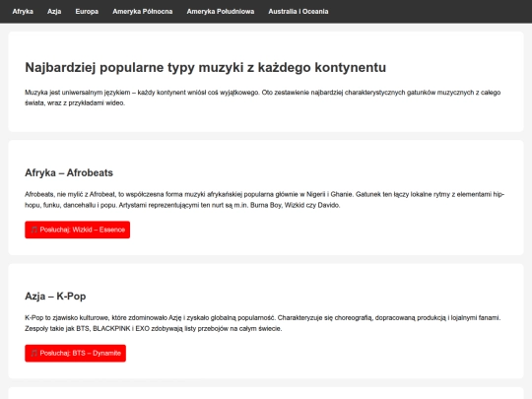Open Ameryka Południowa in navbar
The image size is (532, 399).
pyautogui.click(x=221, y=12)
